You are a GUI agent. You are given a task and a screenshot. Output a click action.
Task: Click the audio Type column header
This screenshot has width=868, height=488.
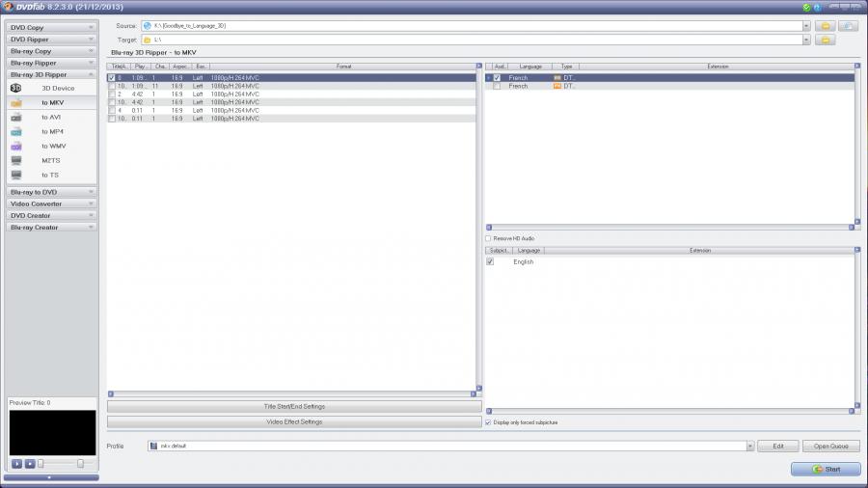[566, 67]
